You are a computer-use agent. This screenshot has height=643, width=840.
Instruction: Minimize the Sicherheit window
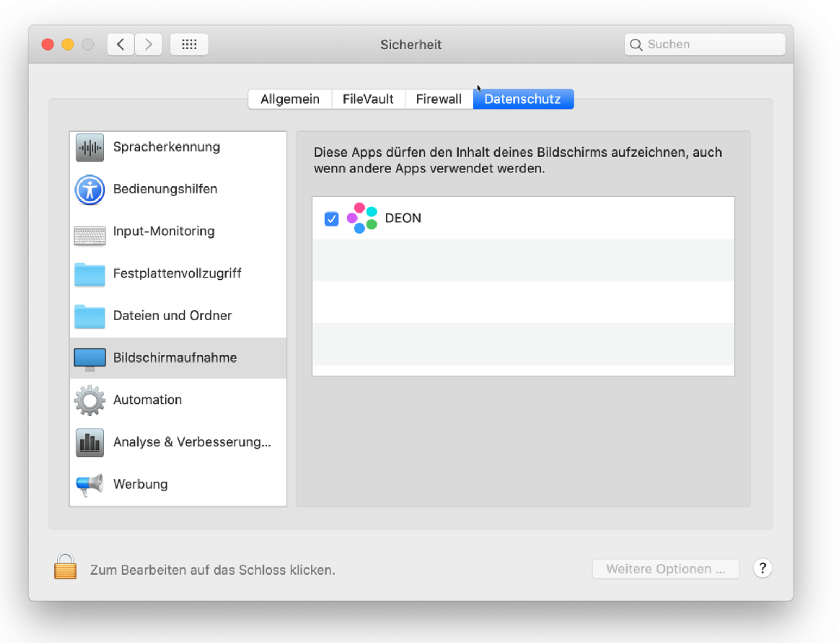click(x=68, y=45)
